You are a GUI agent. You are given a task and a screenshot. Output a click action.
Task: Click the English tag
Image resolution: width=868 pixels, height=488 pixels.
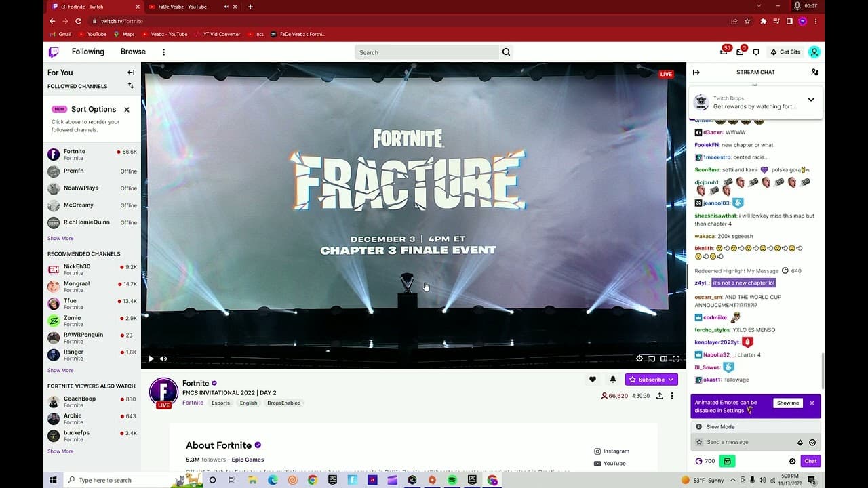[249, 403]
